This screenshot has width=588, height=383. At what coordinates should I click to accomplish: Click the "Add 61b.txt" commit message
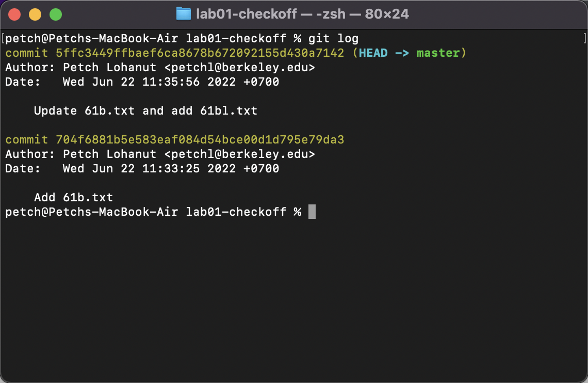click(73, 197)
